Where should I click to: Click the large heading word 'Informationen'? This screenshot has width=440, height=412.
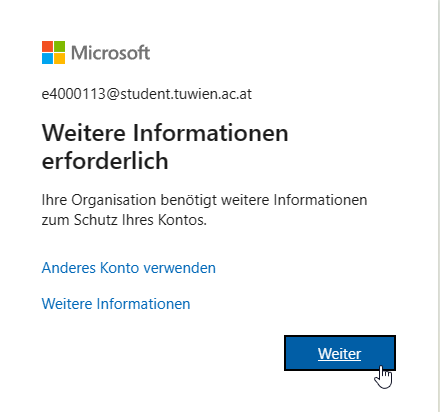coord(211,133)
